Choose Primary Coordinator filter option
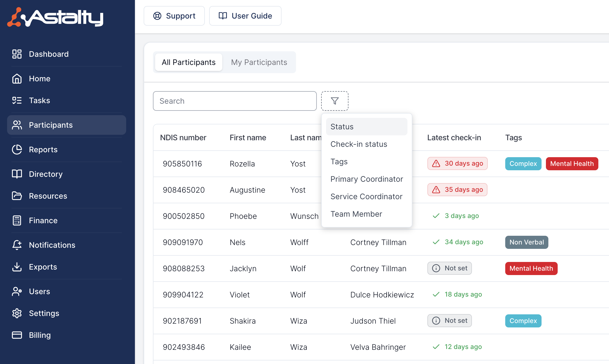Screen dimensions: 609x364 click(x=366, y=179)
